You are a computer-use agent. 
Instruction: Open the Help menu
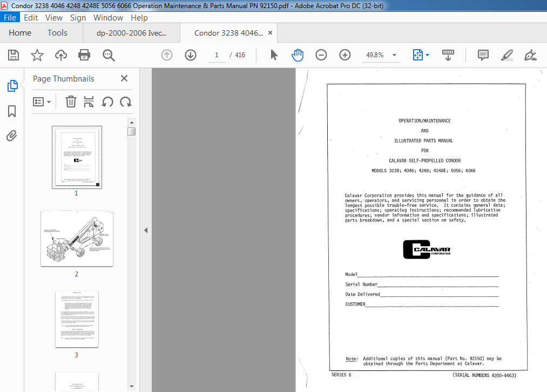pos(139,18)
